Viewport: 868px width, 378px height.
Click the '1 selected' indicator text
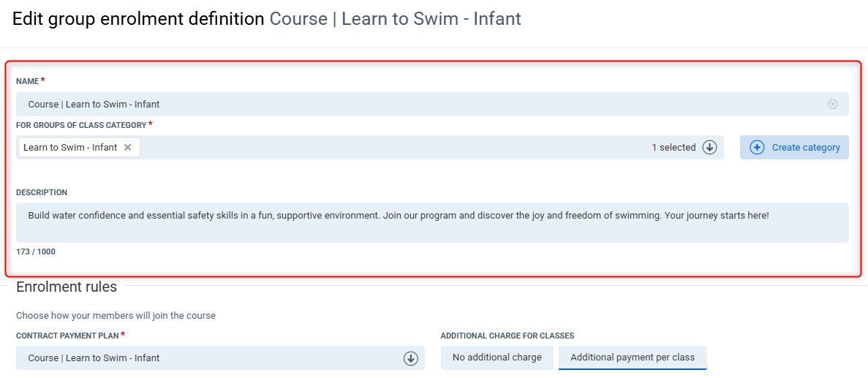[673, 147]
